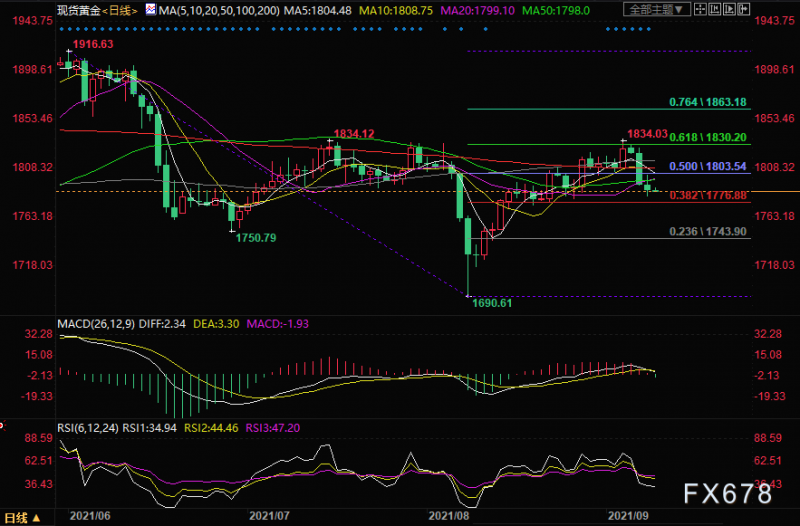Click the MA indicator chart icon

tap(151, 9)
